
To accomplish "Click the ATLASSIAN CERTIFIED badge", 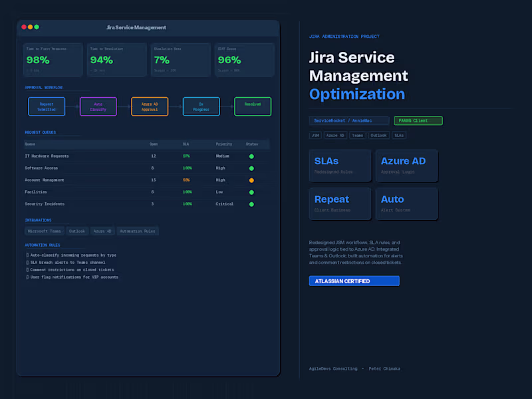I will point(354,281).
